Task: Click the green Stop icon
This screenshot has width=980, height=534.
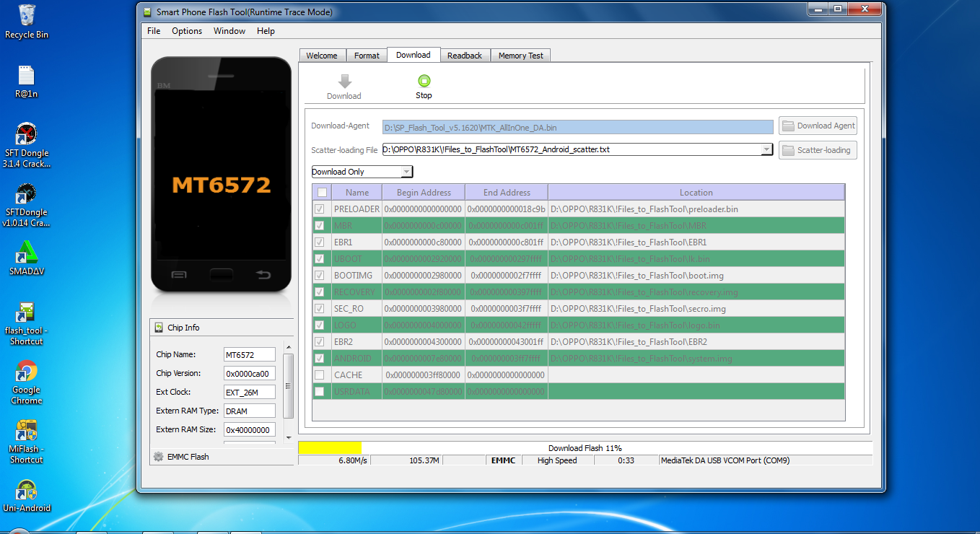Action: pos(424,81)
